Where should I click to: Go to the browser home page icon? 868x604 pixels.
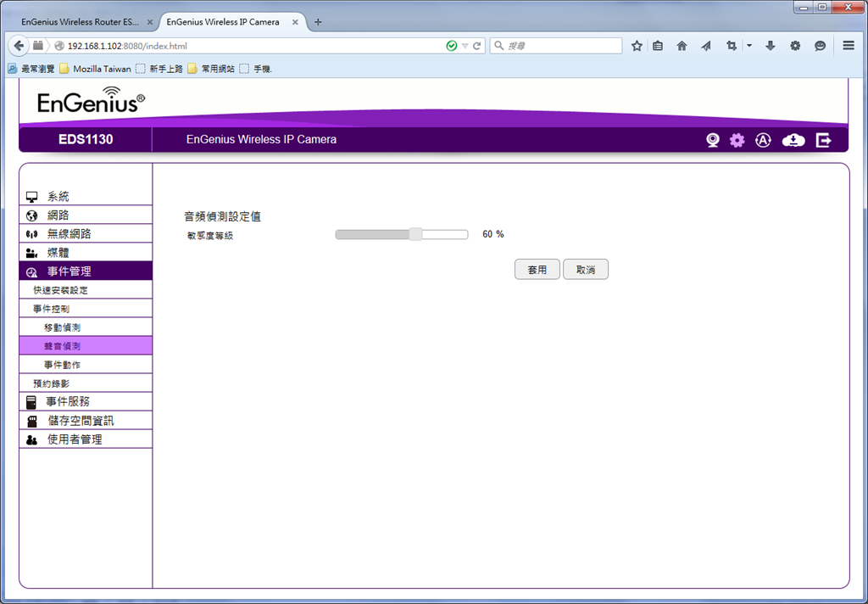tap(682, 46)
